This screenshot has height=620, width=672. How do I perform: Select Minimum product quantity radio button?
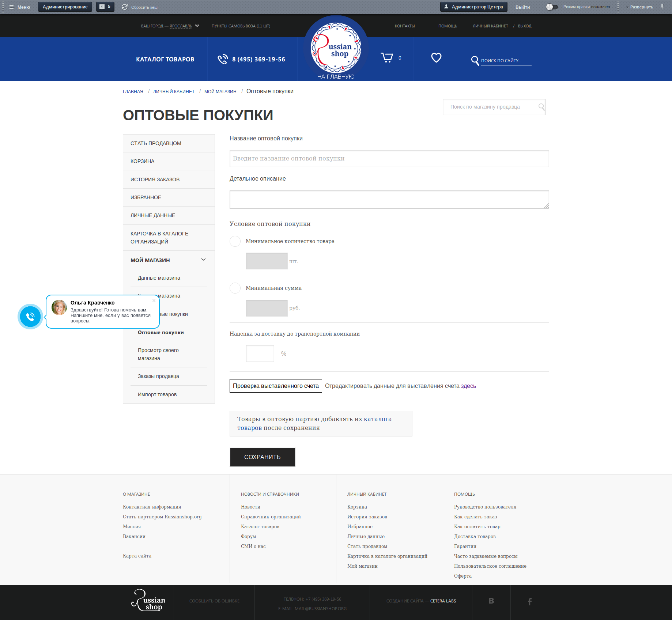[x=235, y=241]
